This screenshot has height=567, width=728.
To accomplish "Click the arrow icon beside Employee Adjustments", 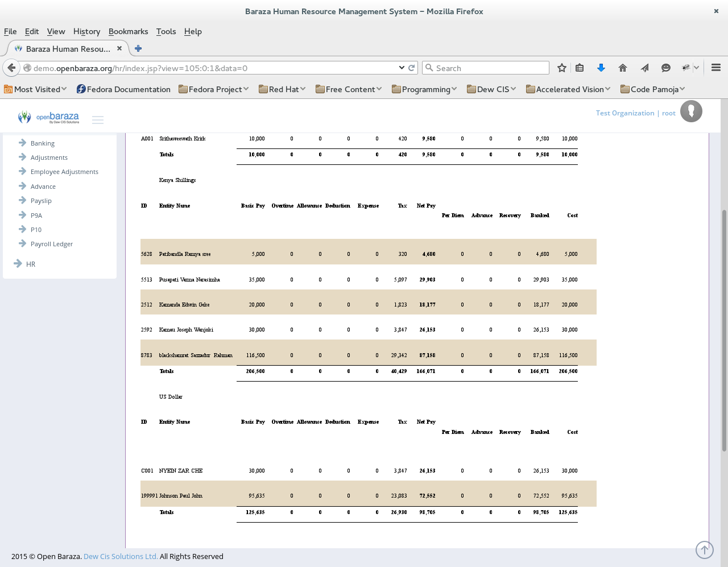I will pos(23,171).
